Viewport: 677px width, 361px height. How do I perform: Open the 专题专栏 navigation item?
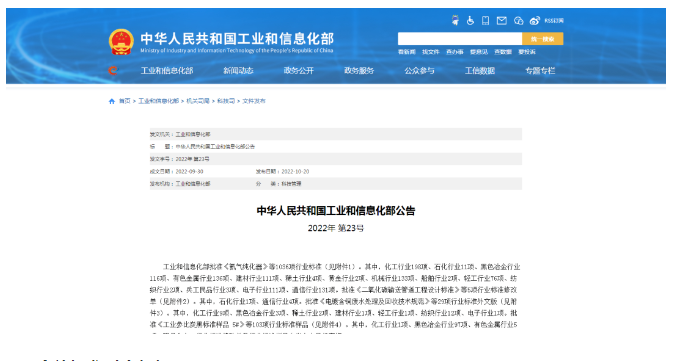[540, 70]
